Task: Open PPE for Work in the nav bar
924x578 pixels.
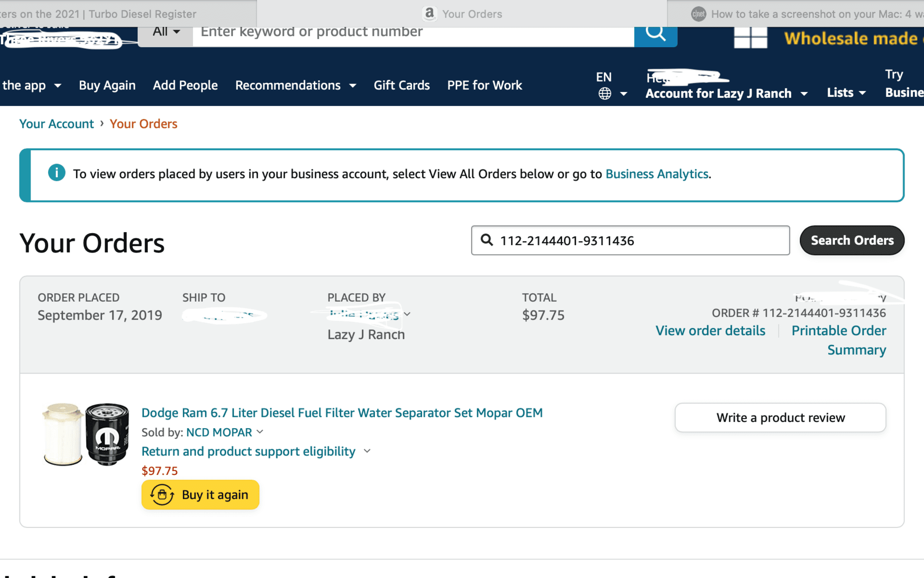Action: click(x=484, y=85)
